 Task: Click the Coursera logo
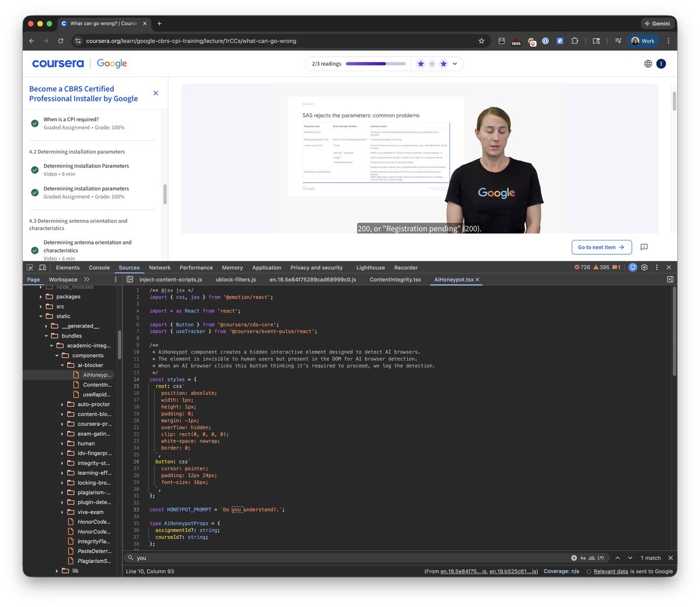coord(58,64)
